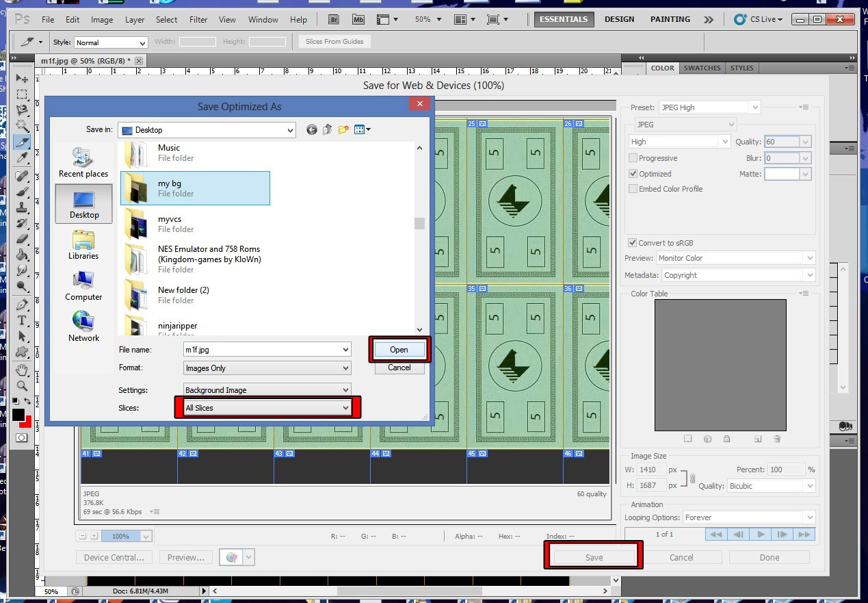Open Recent places in Save dialog sidebar
The image size is (868, 603).
click(x=83, y=163)
